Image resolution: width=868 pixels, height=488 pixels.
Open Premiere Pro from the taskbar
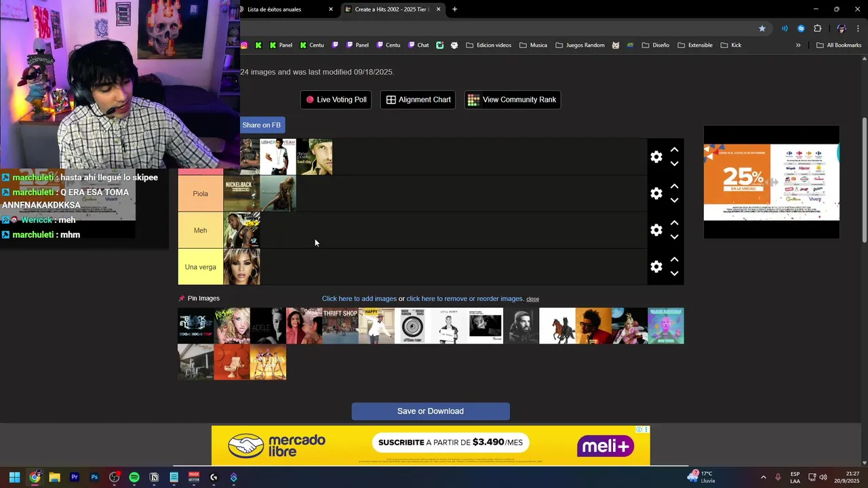[x=75, y=477]
